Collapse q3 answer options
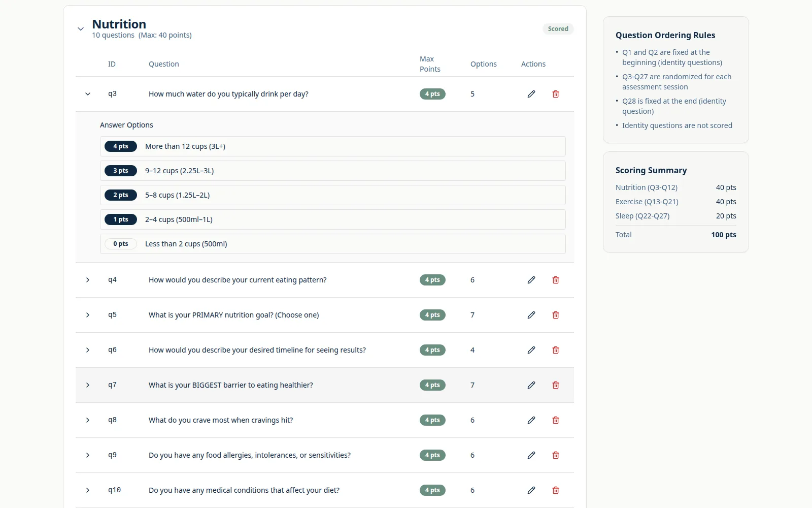This screenshot has height=508, width=812. click(88, 94)
